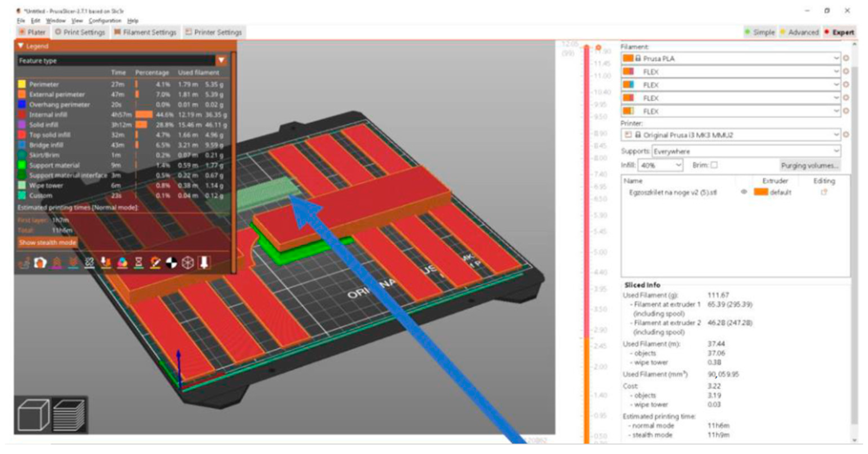This screenshot has width=868, height=454.
Task: Toggle the center-of-gravity black-white circle icon
Action: pos(171,263)
